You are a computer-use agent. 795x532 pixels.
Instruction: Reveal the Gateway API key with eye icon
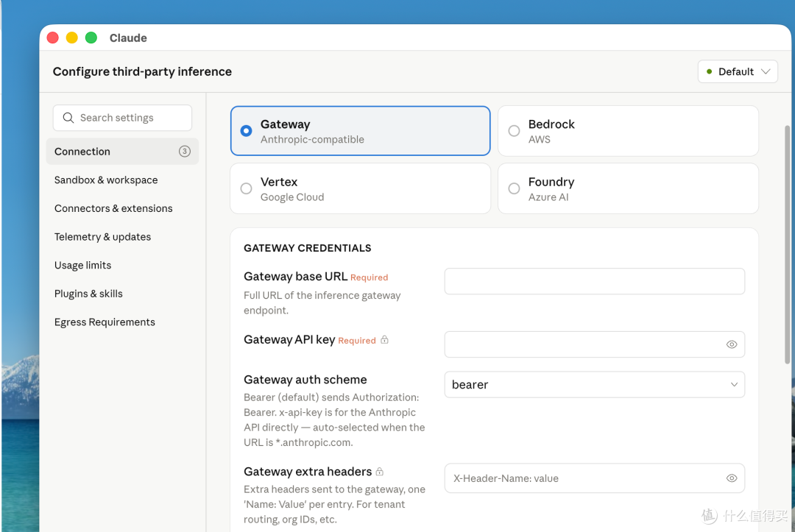(x=731, y=344)
